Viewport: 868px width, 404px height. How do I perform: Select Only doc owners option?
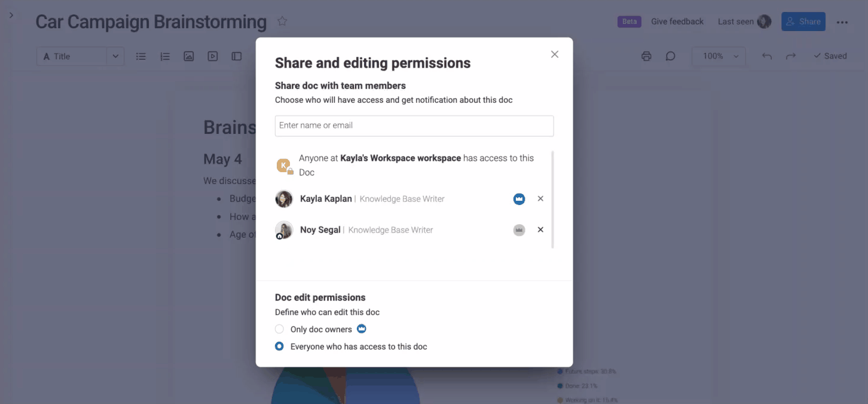279,329
